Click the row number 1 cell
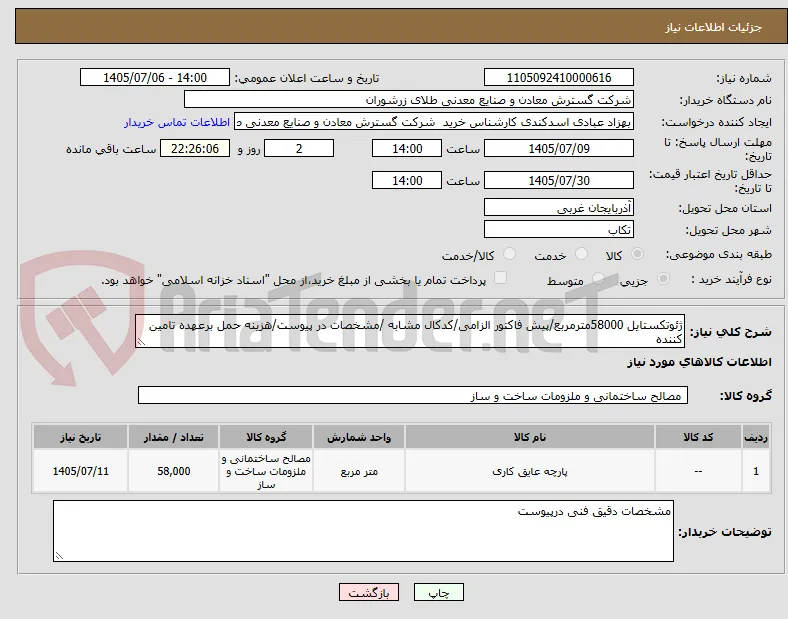The width and height of the screenshot is (788, 619). tap(756, 471)
